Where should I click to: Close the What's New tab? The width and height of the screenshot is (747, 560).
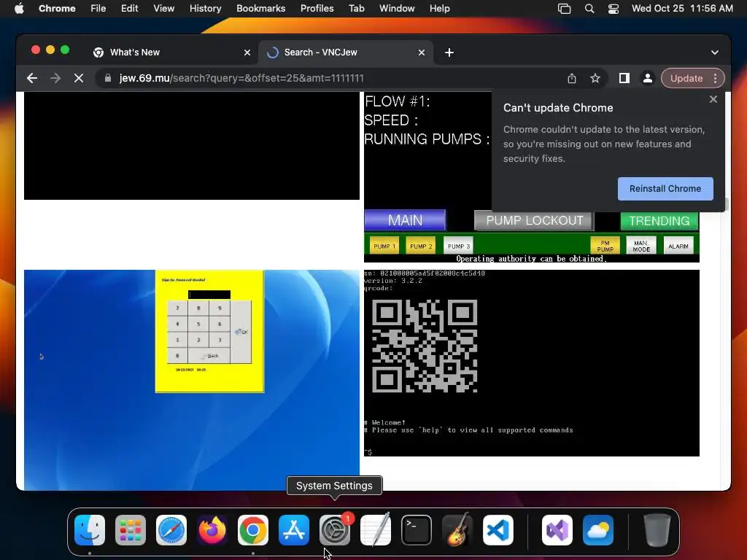[x=247, y=52]
